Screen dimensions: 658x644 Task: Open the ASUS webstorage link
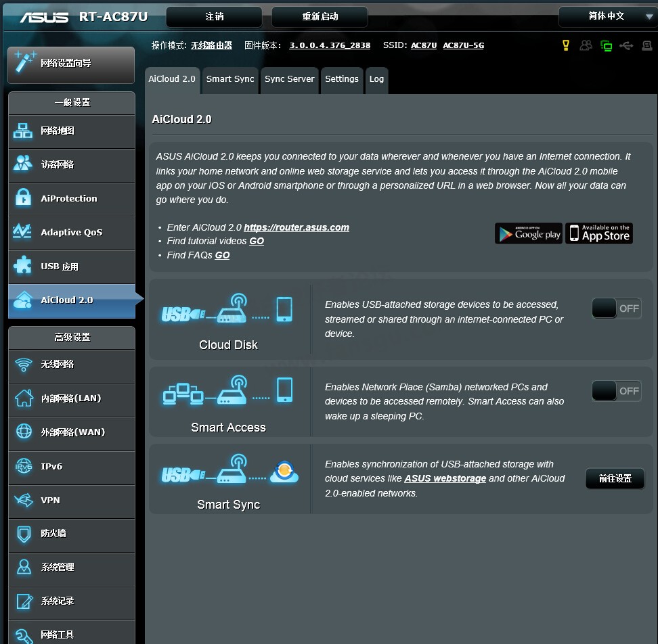(x=445, y=478)
